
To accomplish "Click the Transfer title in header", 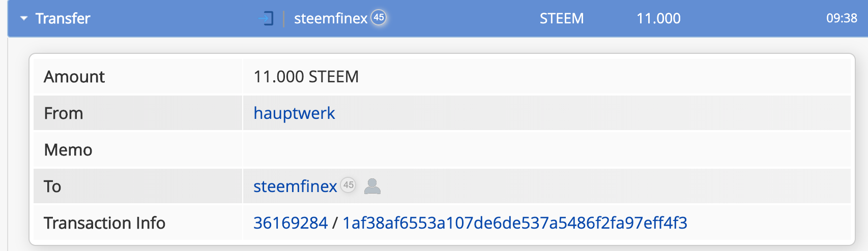I will pyautogui.click(x=63, y=19).
